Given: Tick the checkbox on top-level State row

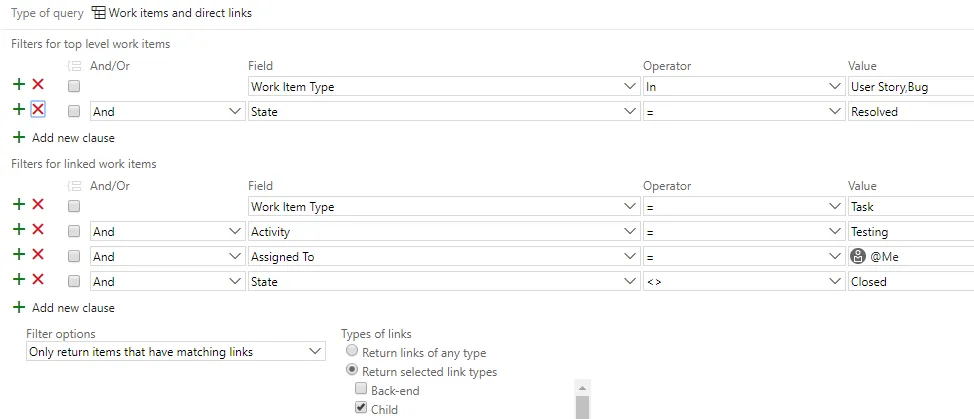Looking at the screenshot, I should coord(74,112).
